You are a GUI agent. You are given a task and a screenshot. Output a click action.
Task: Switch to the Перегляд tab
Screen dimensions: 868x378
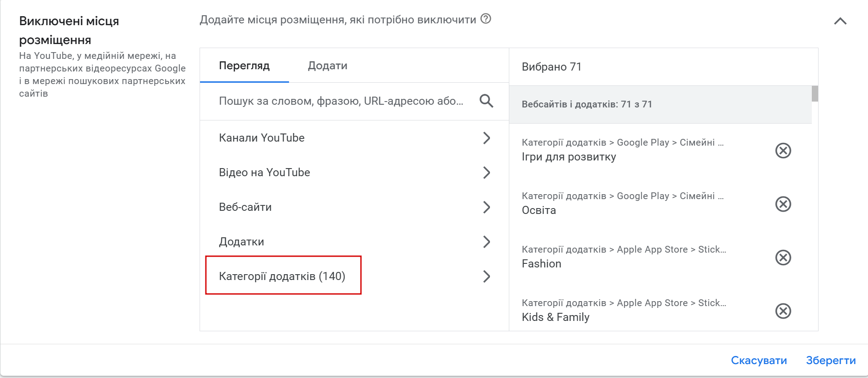pos(244,66)
